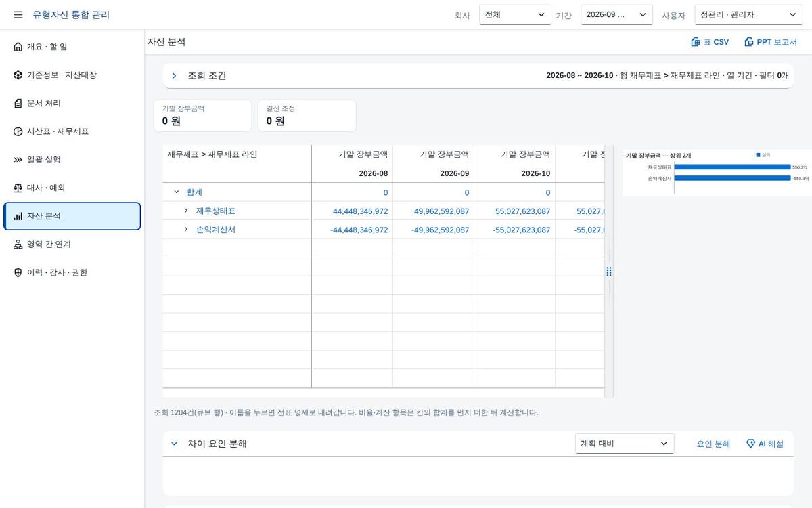Generate the PPT 보고서
The height and width of the screenshot is (508, 812).
click(x=771, y=42)
